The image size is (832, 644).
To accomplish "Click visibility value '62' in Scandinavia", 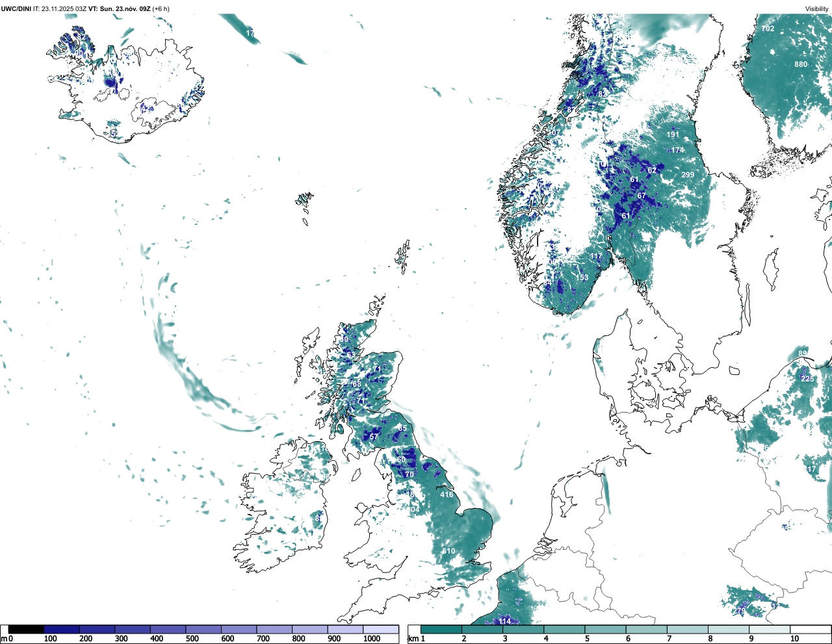I will (x=652, y=170).
